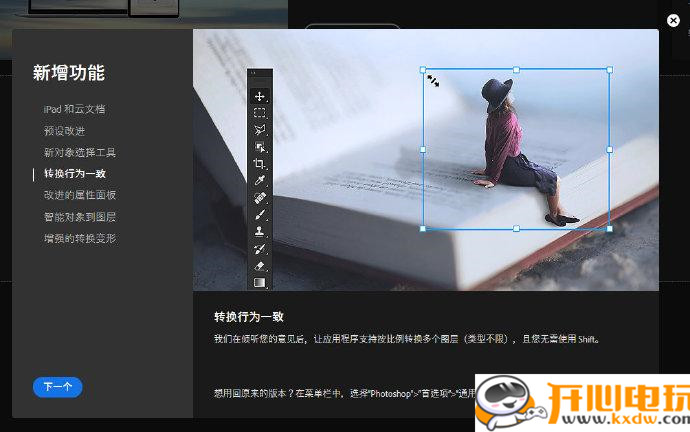
Task: Open the 改进的属性面板 section
Action: [80, 195]
